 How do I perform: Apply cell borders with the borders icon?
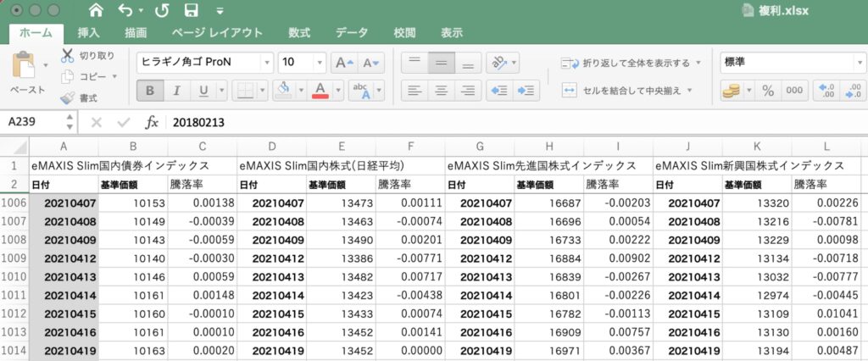(244, 90)
